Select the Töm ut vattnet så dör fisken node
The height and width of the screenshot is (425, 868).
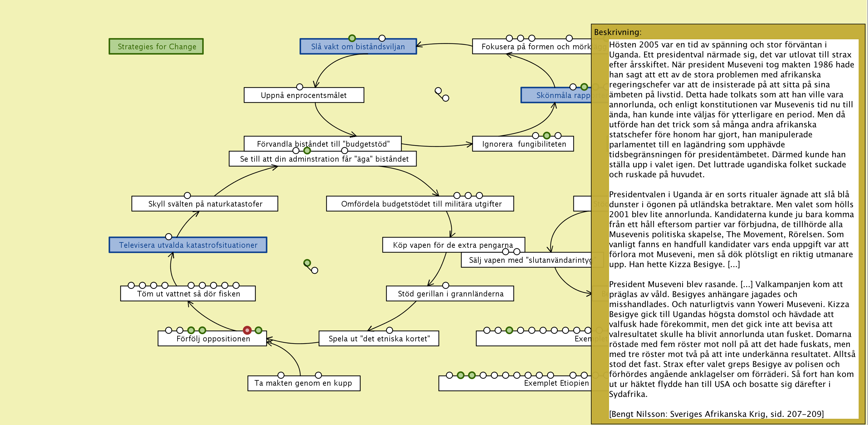click(188, 294)
